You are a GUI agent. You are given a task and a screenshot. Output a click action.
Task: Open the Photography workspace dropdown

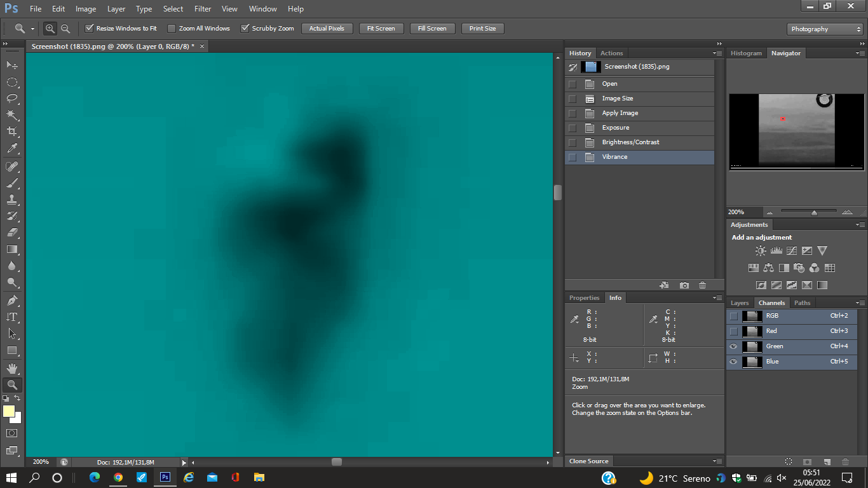pos(825,29)
